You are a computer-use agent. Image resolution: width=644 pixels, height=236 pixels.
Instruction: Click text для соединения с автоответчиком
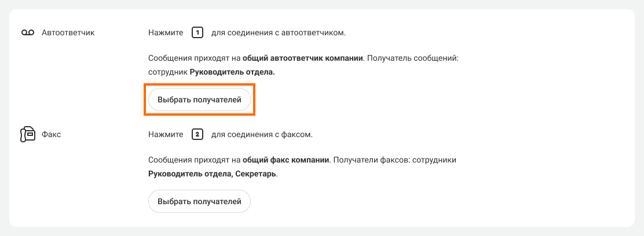(278, 33)
